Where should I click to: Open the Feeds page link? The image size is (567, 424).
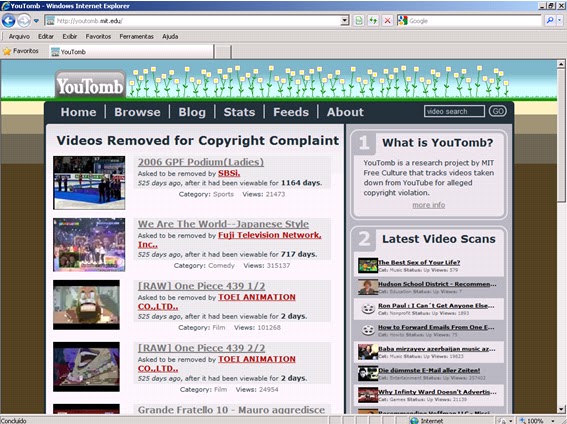click(291, 112)
